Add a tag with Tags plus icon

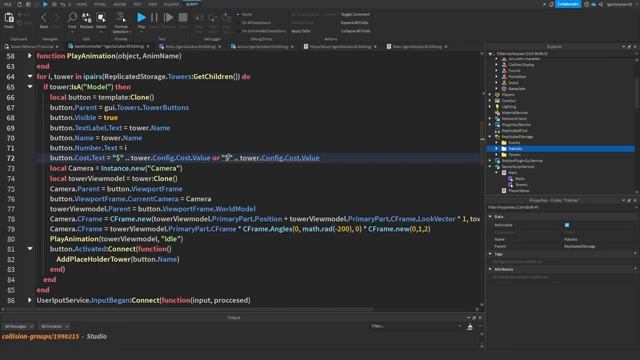[635, 254]
